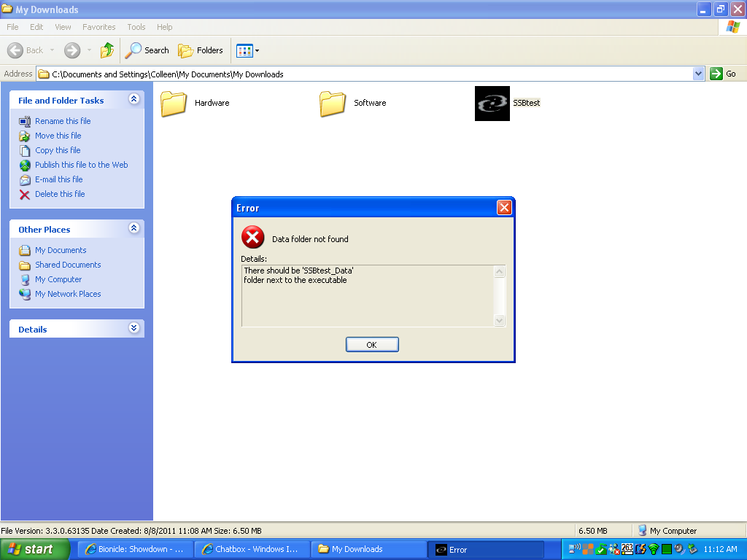Toggle the Folders pane button
The width and height of the screenshot is (747, 560).
coord(200,50)
